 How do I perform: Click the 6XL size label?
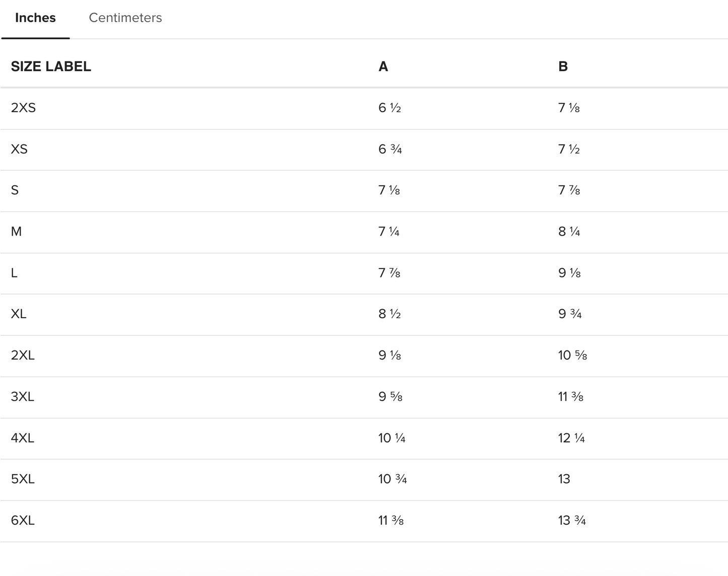23,520
